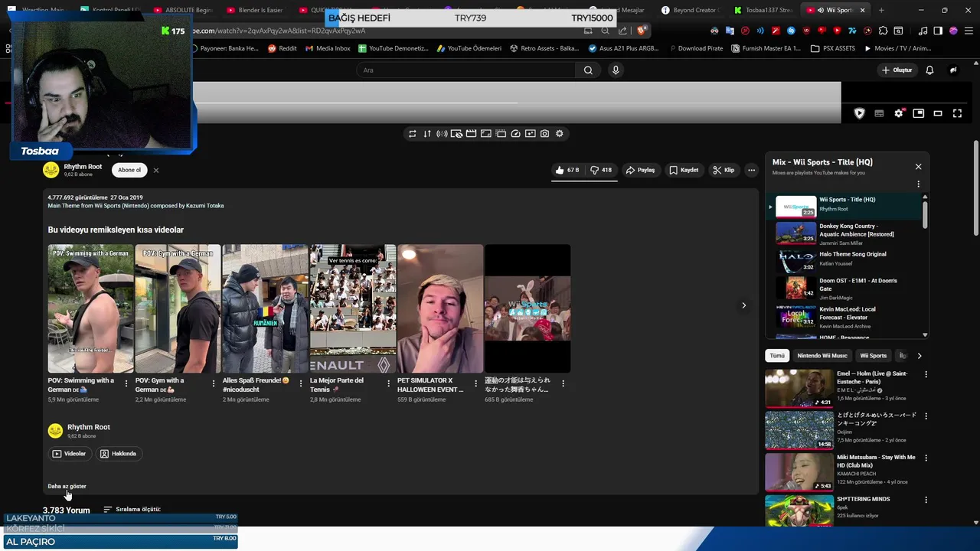Play Doom OST - E1M1 from mix

846,288
